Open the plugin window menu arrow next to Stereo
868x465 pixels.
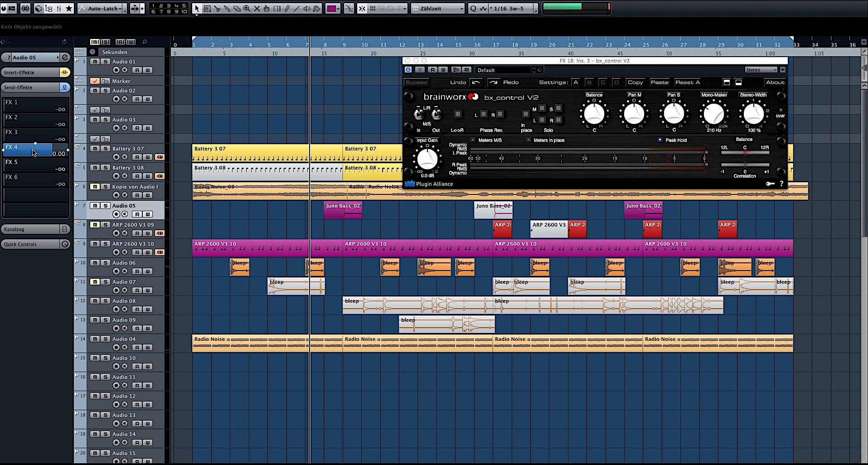pyautogui.click(x=783, y=69)
